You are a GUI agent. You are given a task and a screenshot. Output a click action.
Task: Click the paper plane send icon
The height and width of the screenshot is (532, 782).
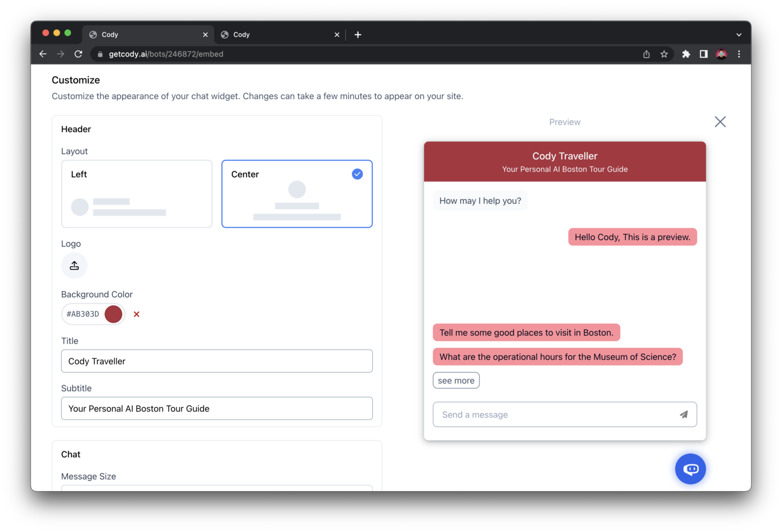pos(684,414)
